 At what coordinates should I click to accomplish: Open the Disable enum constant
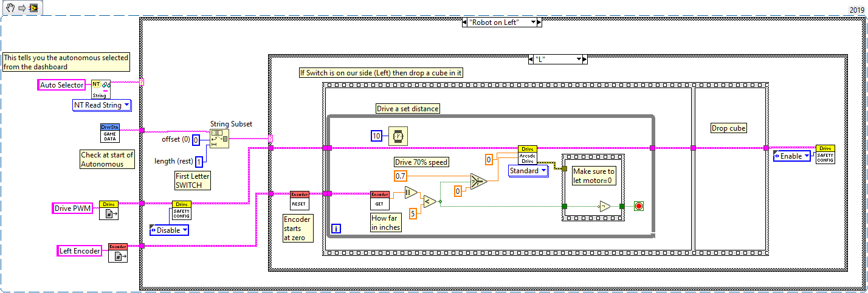(169, 230)
